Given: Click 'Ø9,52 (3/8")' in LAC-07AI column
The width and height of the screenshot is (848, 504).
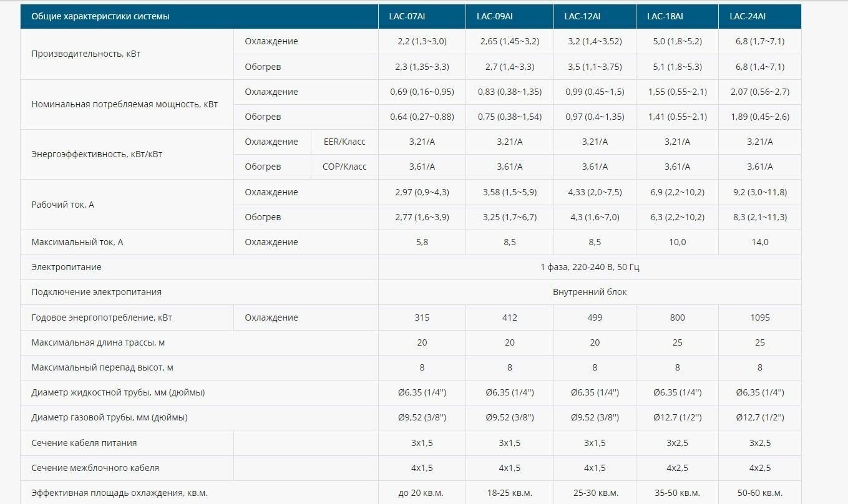Looking at the screenshot, I should point(422,417).
